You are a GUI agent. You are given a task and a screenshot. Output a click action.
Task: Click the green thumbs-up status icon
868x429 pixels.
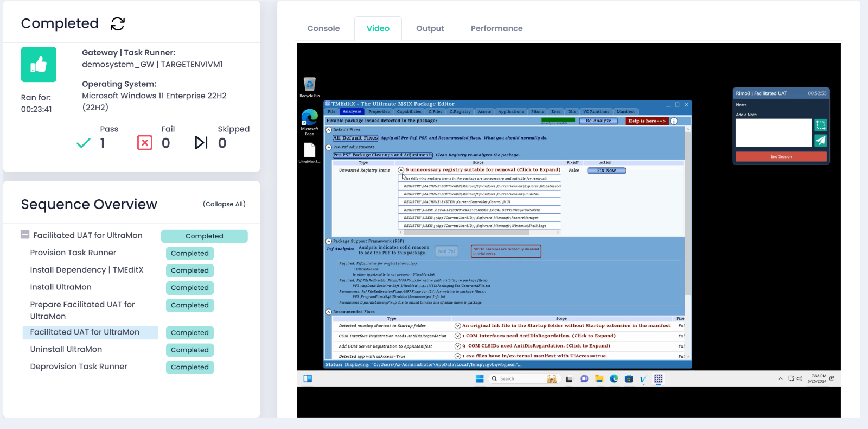(x=39, y=65)
